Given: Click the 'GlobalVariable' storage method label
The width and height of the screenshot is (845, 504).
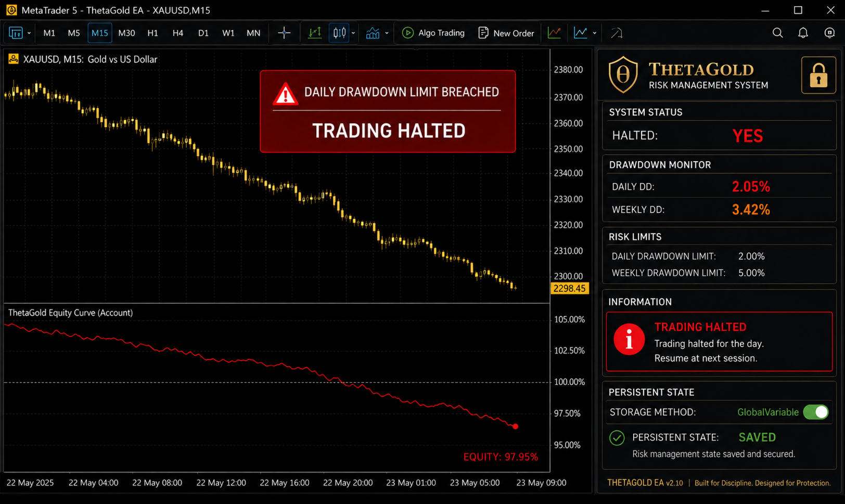Looking at the screenshot, I should click(x=768, y=412).
